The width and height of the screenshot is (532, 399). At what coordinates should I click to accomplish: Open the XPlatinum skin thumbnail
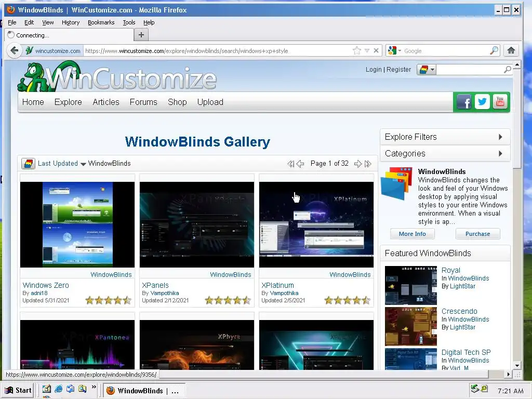coord(316,224)
